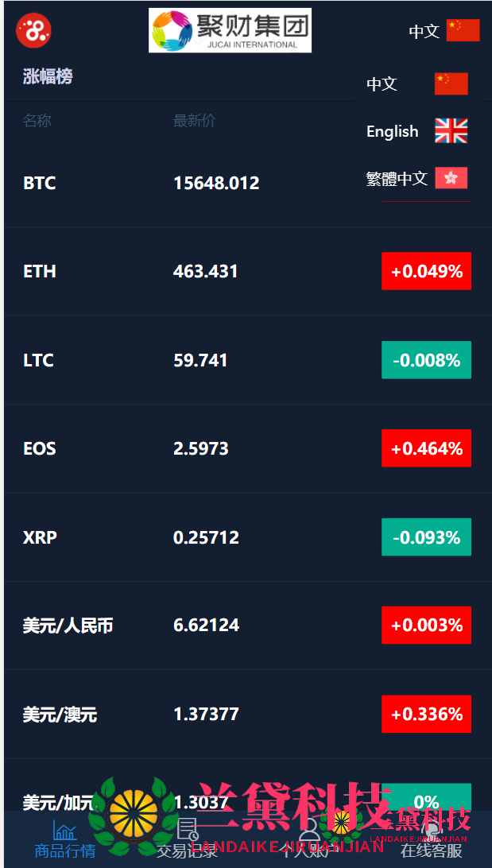Click the Hong Kong flag icon
The height and width of the screenshot is (868, 492).
[x=451, y=178]
